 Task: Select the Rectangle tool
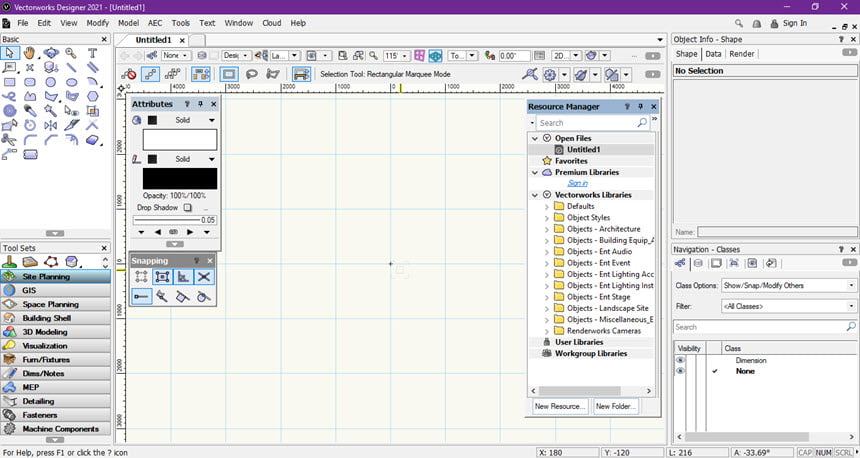click(x=9, y=82)
